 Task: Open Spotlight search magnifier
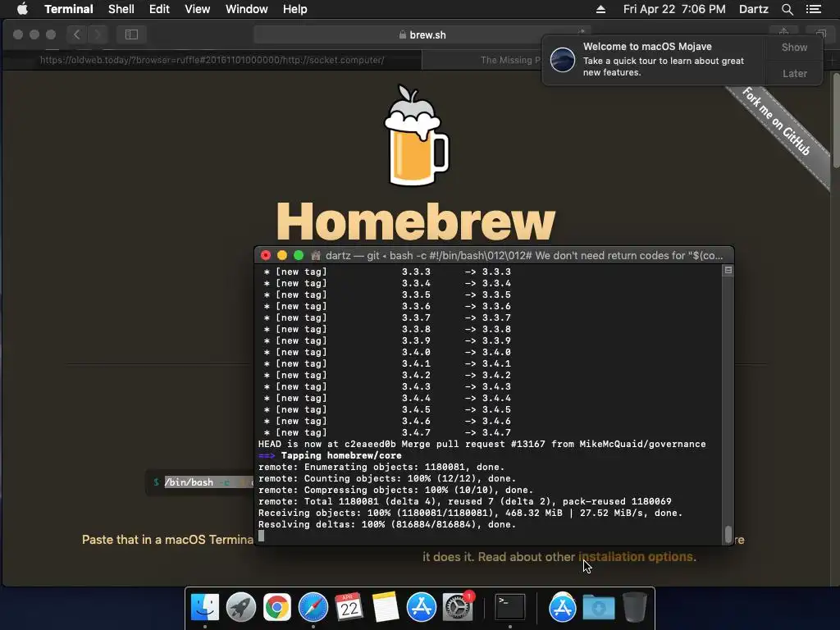coord(787,9)
